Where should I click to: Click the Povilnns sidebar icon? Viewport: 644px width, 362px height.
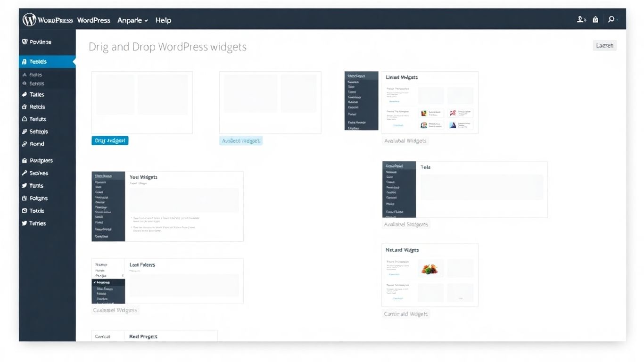click(25, 42)
